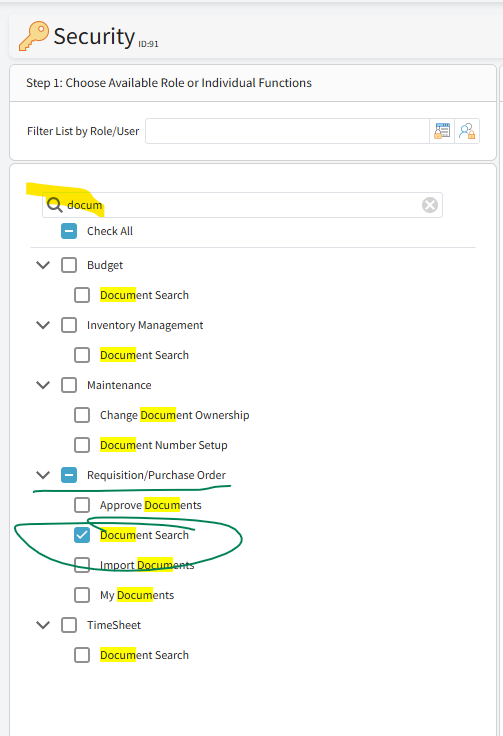Collapse the Budget group
The width and height of the screenshot is (503, 736).
43,265
